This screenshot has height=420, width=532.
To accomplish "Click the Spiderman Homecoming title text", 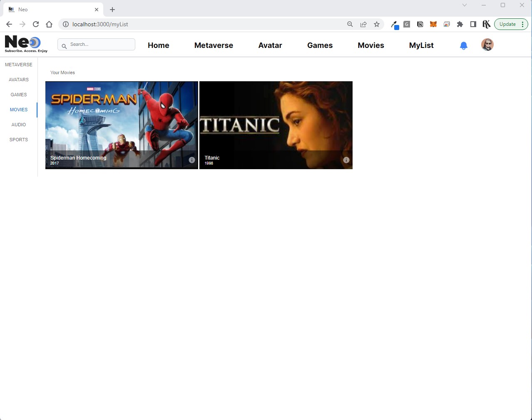I will [78, 158].
